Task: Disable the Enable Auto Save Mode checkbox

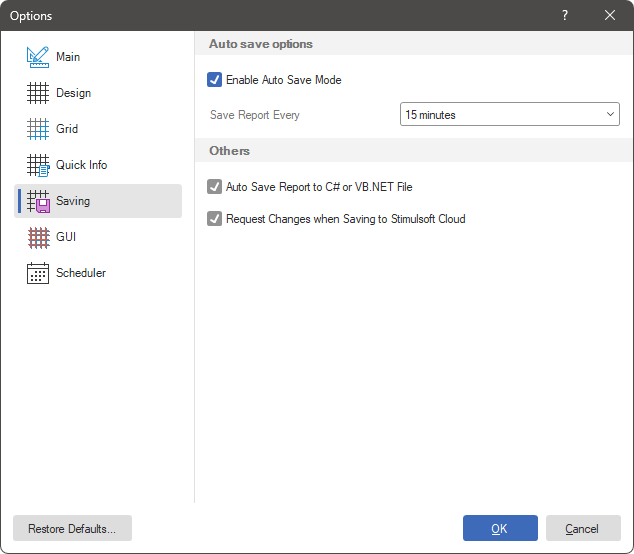Action: tap(214, 80)
